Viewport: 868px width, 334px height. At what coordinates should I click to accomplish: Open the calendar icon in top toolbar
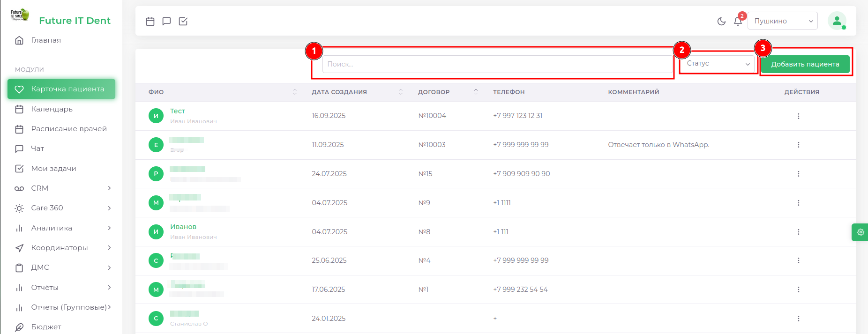click(x=150, y=21)
